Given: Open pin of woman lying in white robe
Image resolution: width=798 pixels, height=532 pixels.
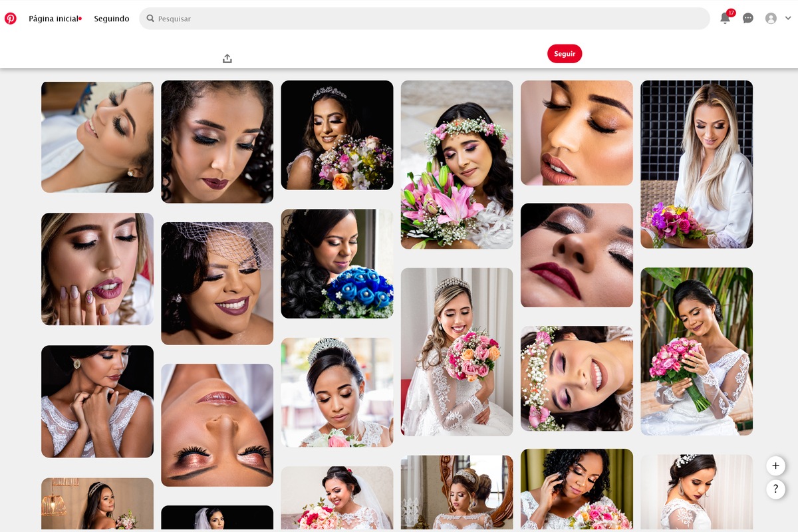Looking at the screenshot, I should (x=97, y=137).
